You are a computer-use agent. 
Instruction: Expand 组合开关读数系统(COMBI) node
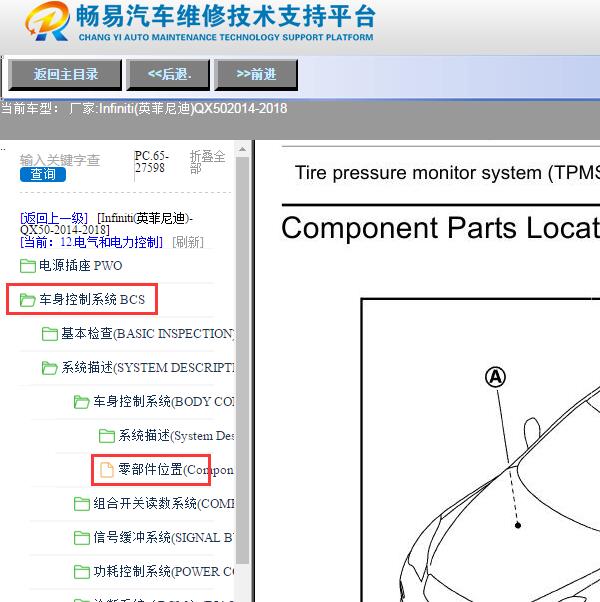164,503
